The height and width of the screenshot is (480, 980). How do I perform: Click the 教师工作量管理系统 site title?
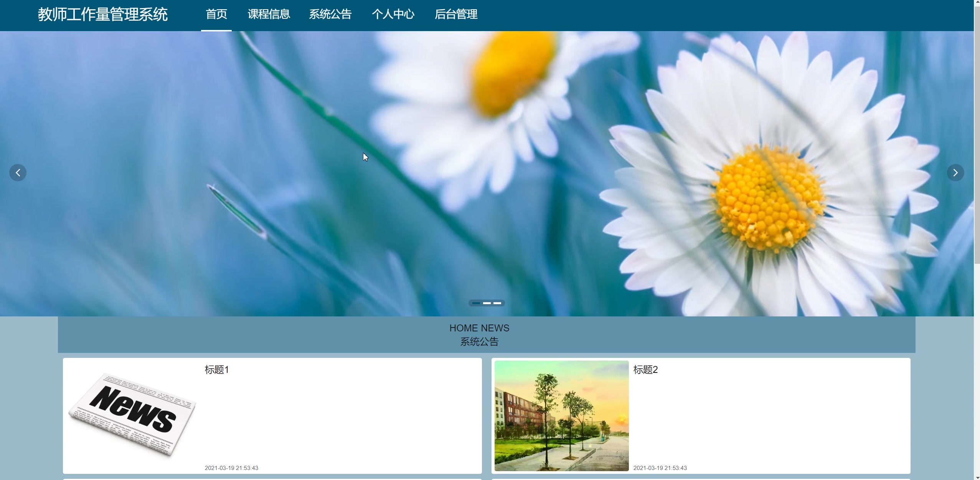point(102,15)
